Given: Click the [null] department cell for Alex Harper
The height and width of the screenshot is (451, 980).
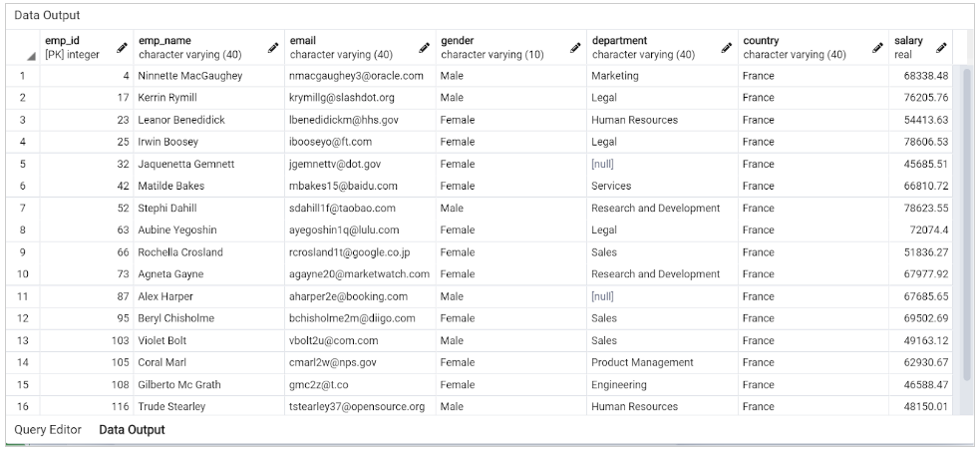Looking at the screenshot, I should click(663, 296).
